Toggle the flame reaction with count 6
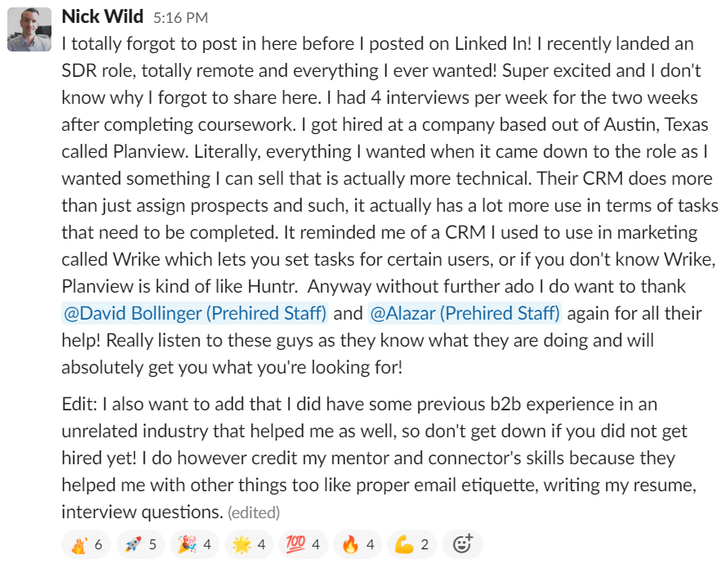 [86, 544]
